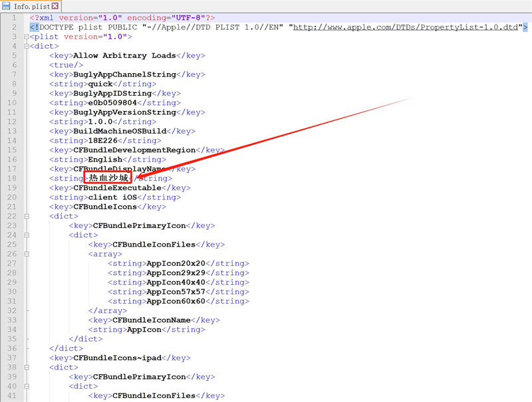Image resolution: width=532 pixels, height=402 pixels.
Task: Collapse the dict fold marker on line 38
Action: (27, 367)
